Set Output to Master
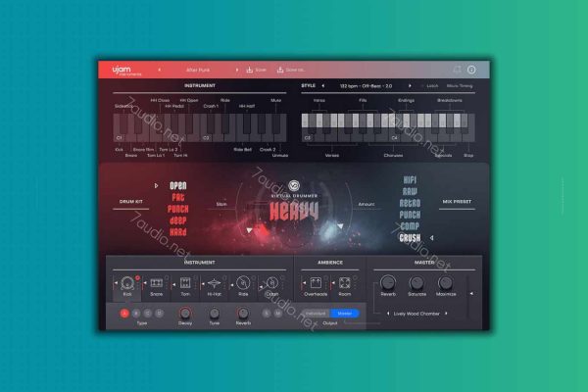The height and width of the screenshot is (392, 588). [x=344, y=314]
